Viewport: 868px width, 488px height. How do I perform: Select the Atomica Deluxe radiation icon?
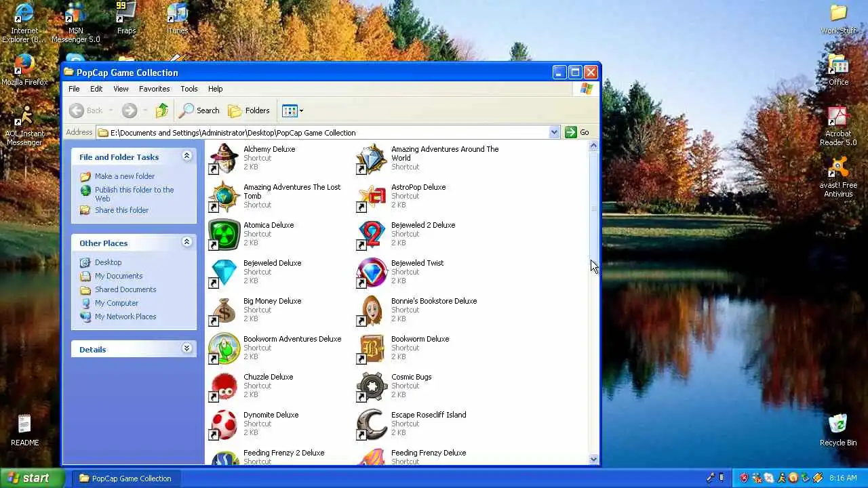[224, 235]
